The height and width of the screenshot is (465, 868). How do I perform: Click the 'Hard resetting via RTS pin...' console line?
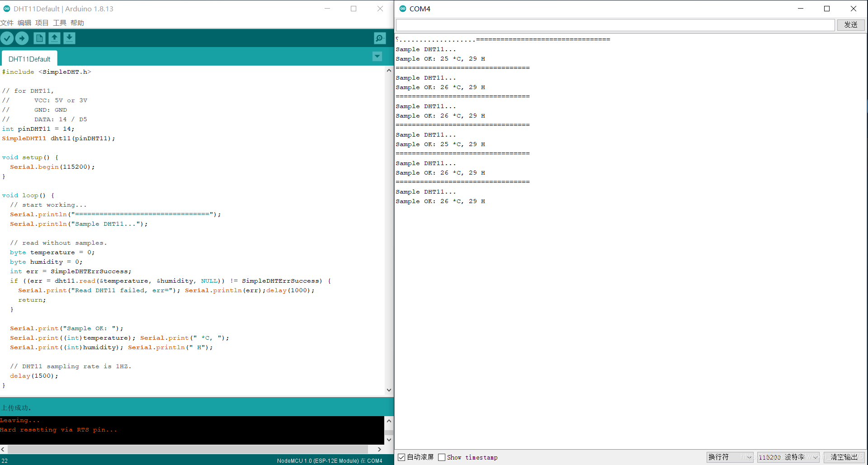59,430
